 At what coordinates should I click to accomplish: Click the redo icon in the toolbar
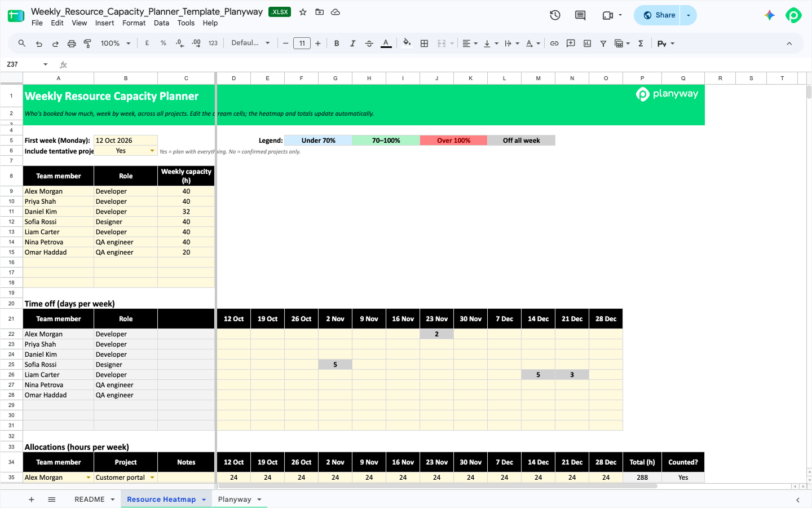(x=55, y=43)
